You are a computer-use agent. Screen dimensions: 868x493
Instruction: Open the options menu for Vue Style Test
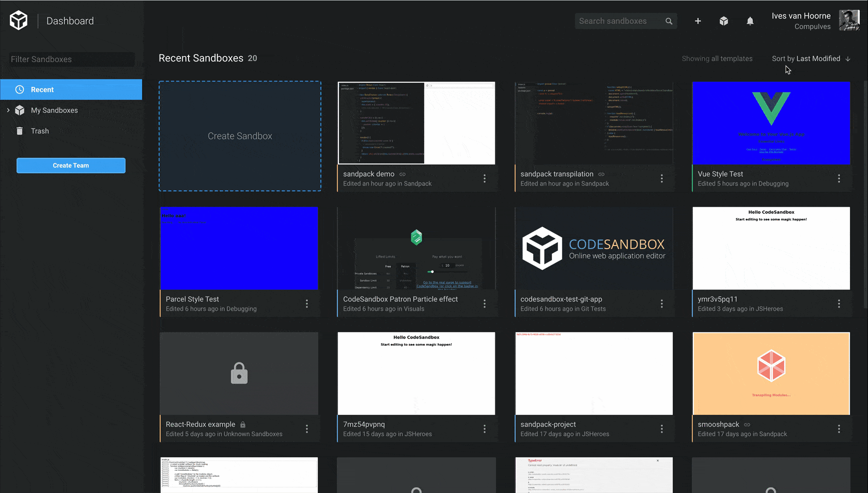(x=839, y=179)
